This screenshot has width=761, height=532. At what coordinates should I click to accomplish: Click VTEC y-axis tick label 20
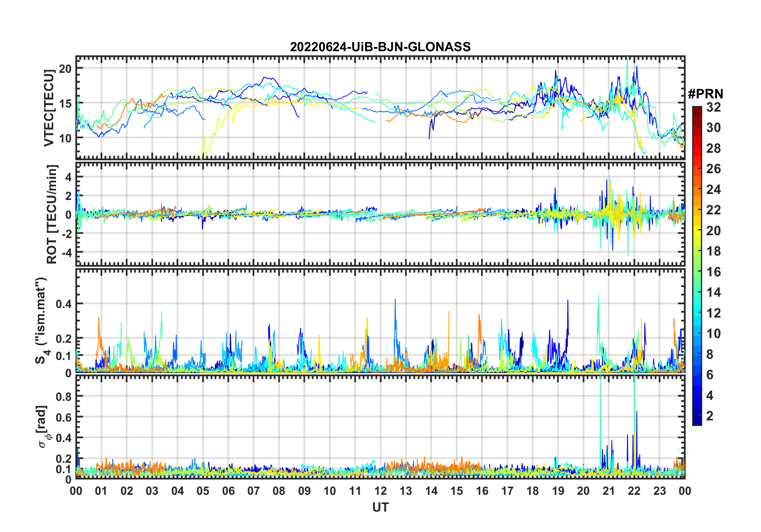65,69
